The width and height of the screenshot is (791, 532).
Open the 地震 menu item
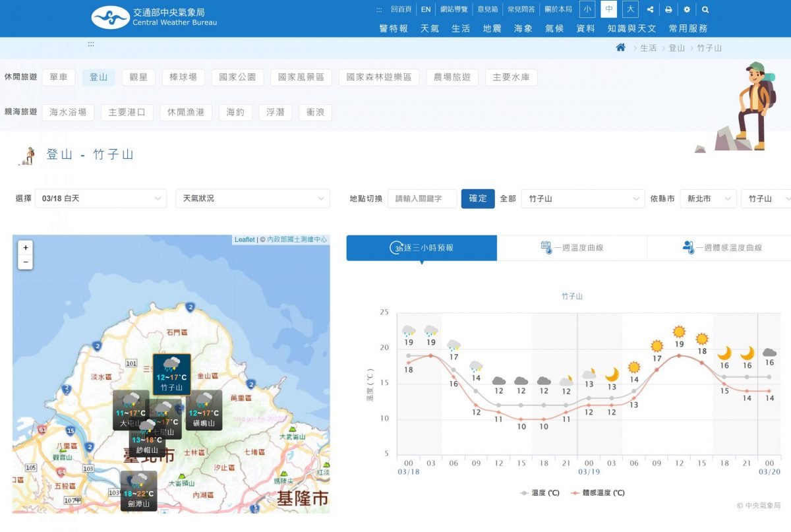coord(492,28)
